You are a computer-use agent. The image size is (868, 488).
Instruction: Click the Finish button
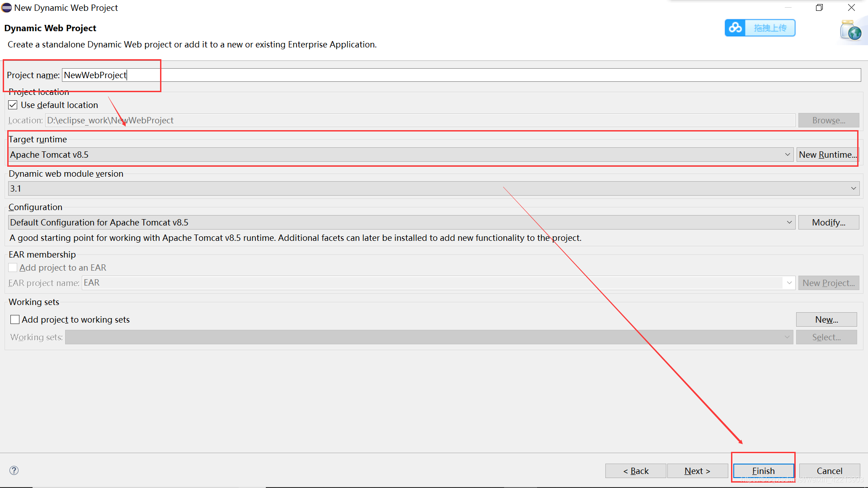coord(763,471)
